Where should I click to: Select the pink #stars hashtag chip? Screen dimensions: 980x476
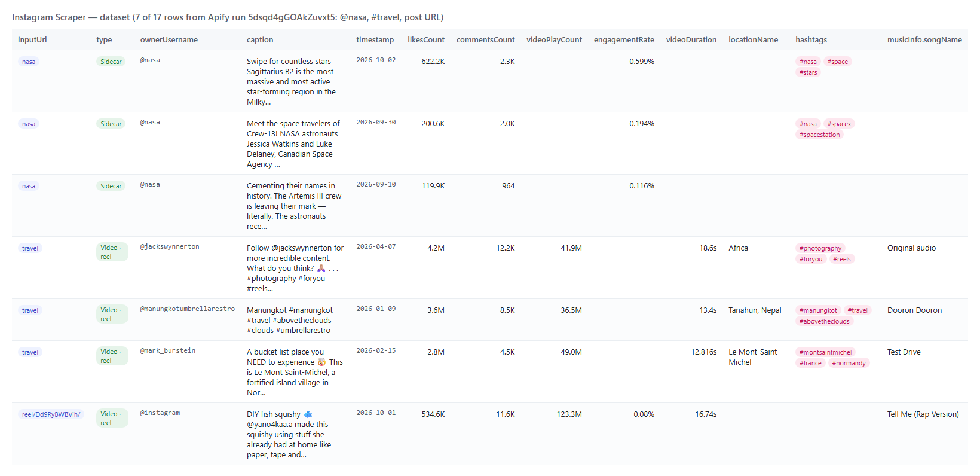808,72
